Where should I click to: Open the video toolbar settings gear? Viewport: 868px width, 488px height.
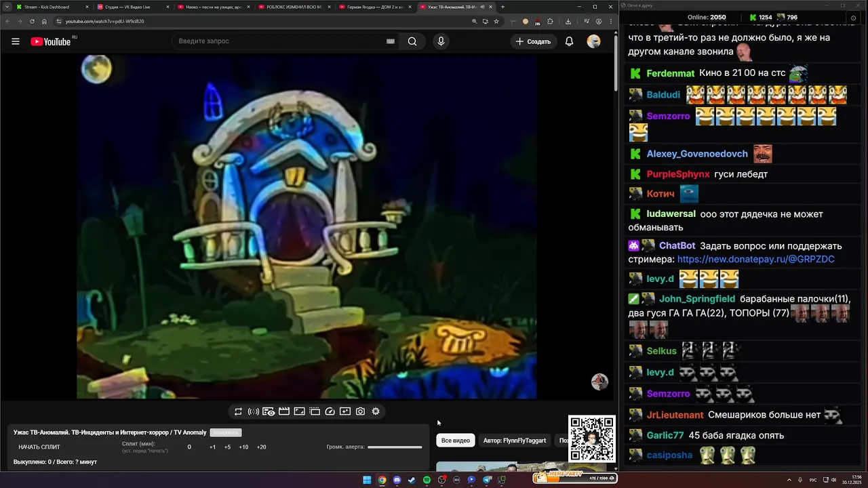[376, 411]
